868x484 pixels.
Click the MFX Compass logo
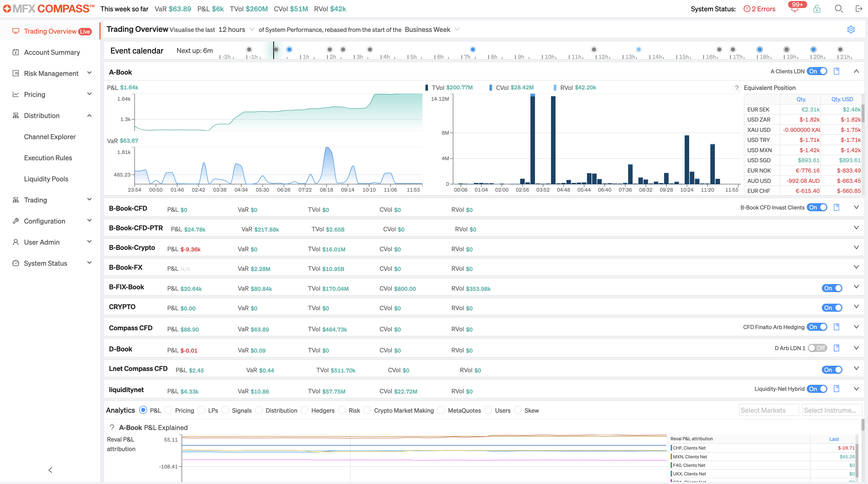tap(48, 9)
